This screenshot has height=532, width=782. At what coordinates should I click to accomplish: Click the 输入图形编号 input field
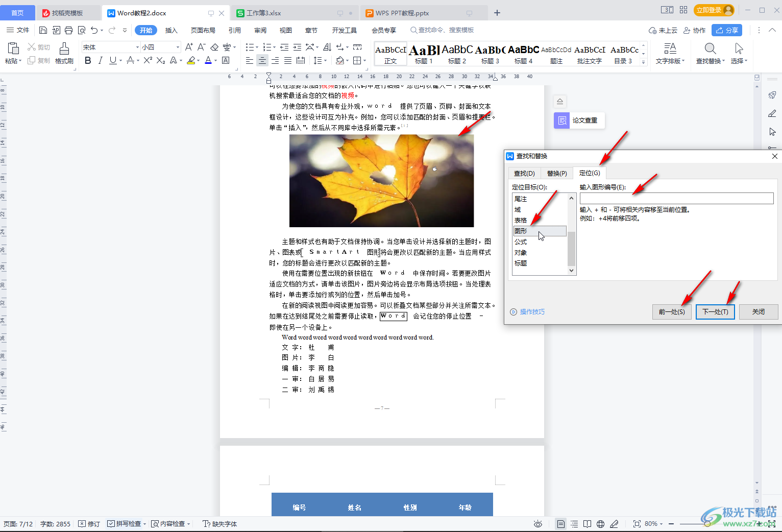point(676,199)
